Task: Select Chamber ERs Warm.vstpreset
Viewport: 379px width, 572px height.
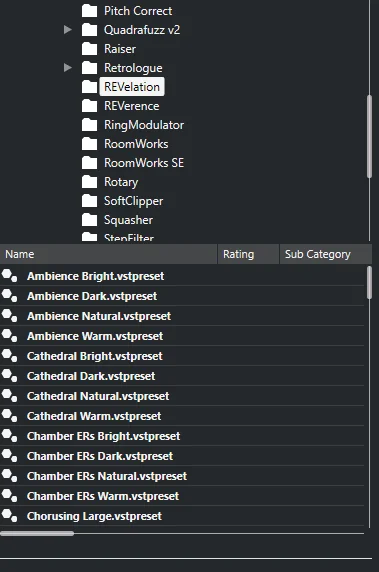Action: click(x=103, y=496)
